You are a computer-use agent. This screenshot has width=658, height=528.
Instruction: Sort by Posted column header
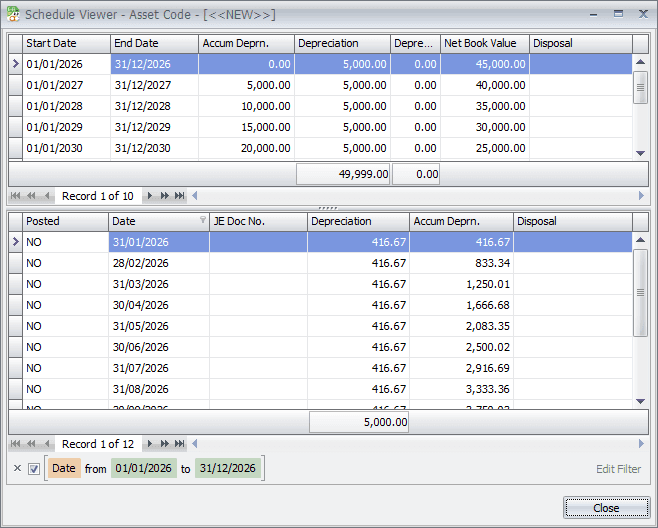[x=64, y=221]
